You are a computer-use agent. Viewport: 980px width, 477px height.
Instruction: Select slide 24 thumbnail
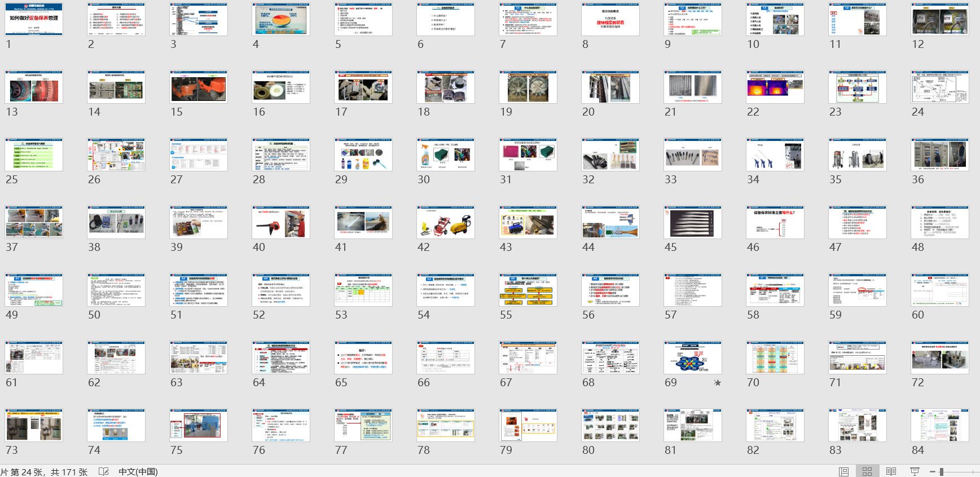pyautogui.click(x=940, y=87)
